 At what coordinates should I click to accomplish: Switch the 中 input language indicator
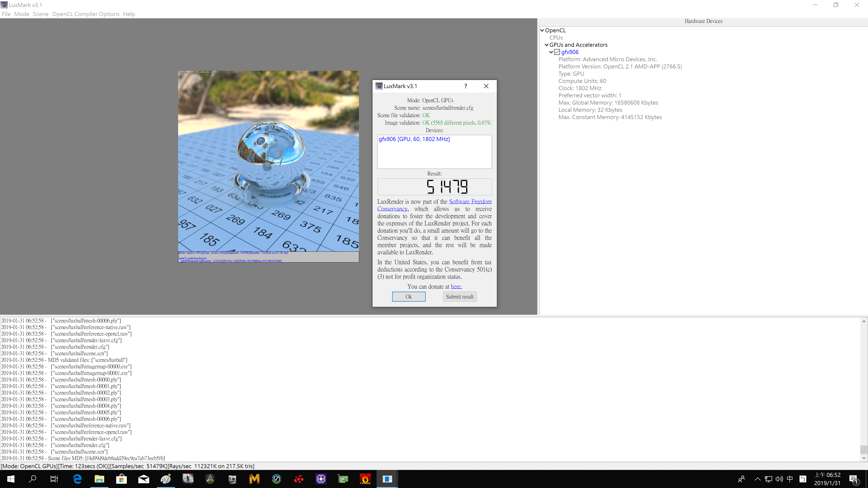[x=790, y=479]
